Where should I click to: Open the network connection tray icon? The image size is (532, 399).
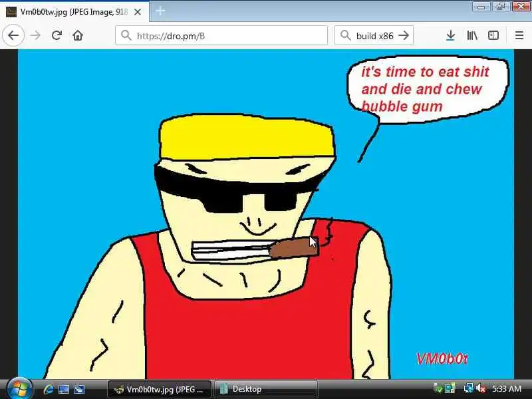click(x=469, y=388)
